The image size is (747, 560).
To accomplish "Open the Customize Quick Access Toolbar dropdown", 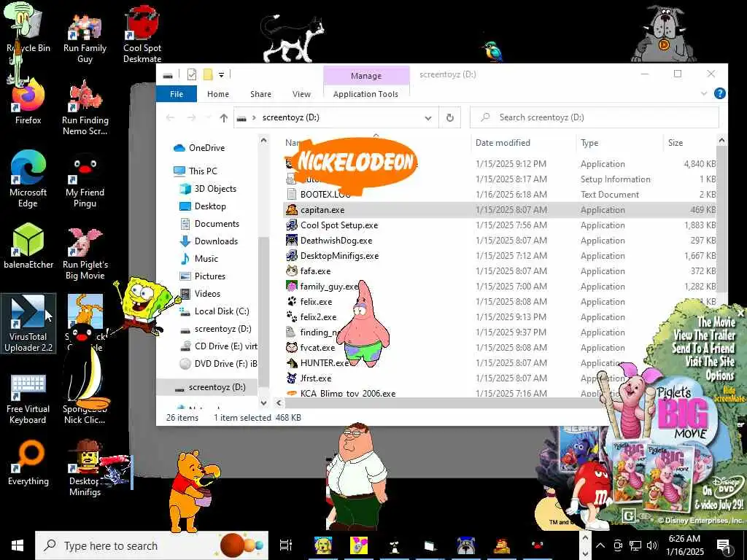I will [222, 75].
